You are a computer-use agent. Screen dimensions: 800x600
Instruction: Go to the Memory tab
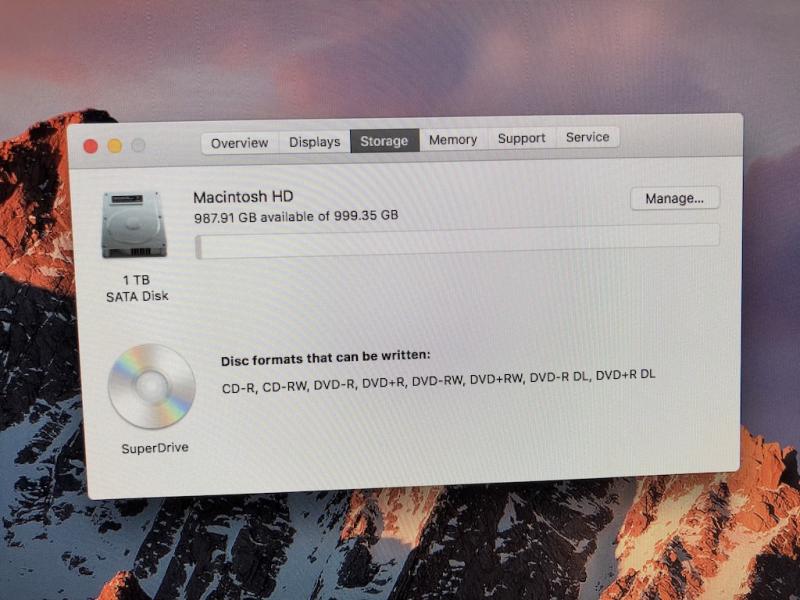[453, 140]
